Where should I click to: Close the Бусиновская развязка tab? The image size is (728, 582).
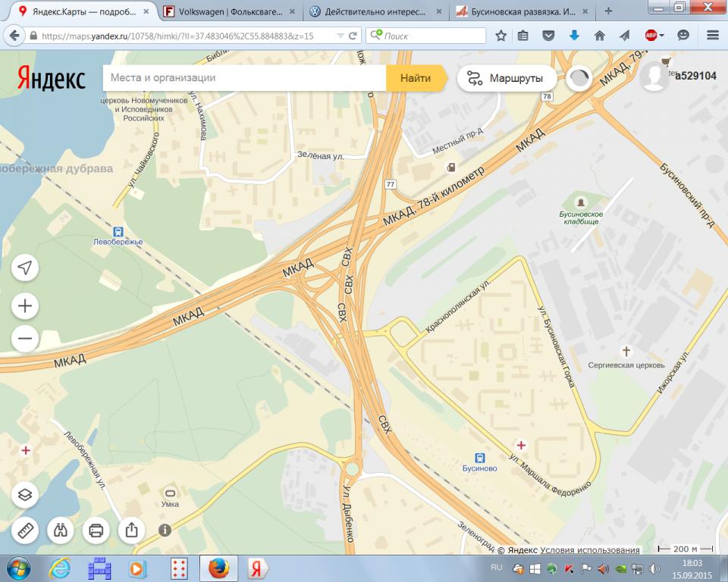pyautogui.click(x=585, y=11)
